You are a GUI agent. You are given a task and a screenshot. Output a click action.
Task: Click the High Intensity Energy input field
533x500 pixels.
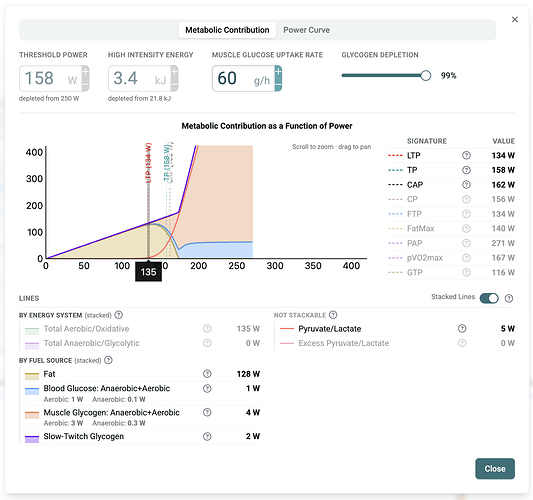tap(139, 79)
